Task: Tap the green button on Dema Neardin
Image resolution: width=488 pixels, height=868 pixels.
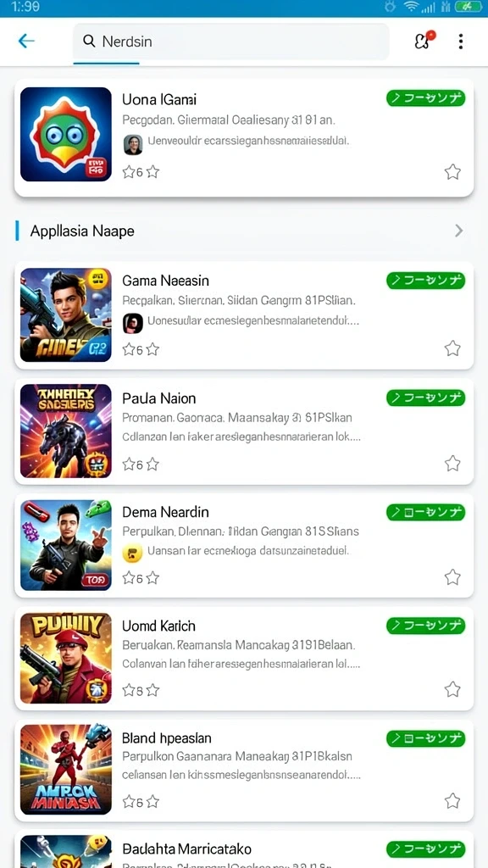Action: (425, 512)
